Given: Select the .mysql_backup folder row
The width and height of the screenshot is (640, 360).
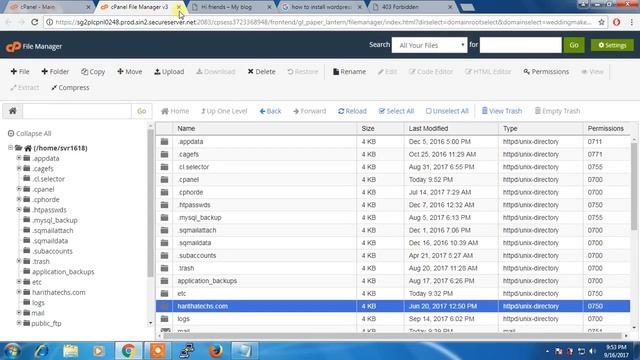Looking at the screenshot, I should pyautogui.click(x=393, y=218).
